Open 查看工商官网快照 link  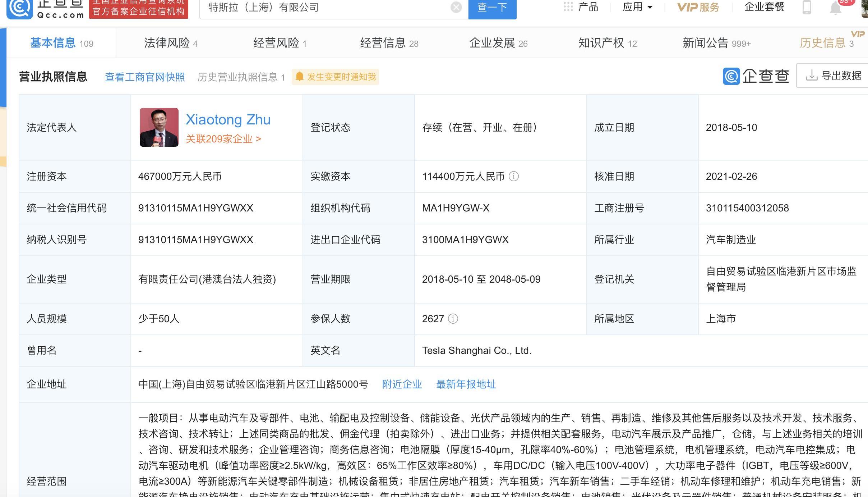point(145,77)
